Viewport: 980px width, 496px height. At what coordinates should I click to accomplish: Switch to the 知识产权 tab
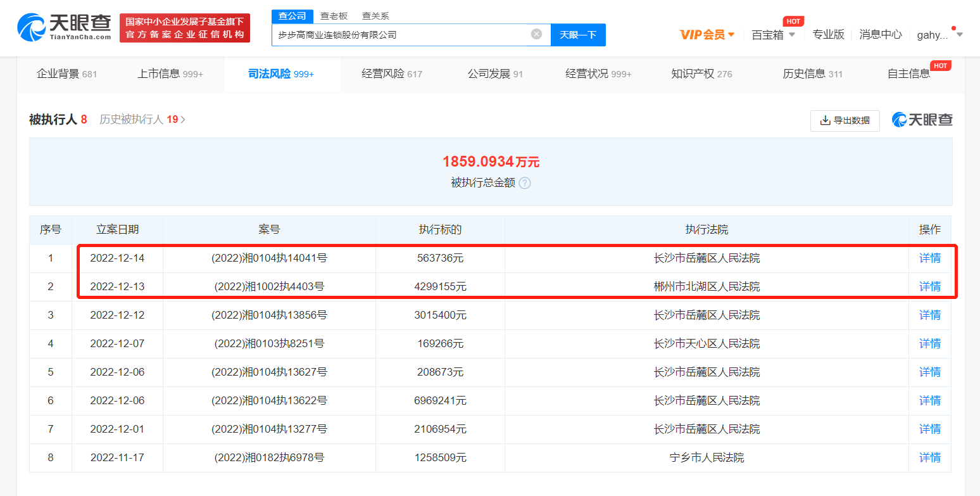[x=701, y=74]
